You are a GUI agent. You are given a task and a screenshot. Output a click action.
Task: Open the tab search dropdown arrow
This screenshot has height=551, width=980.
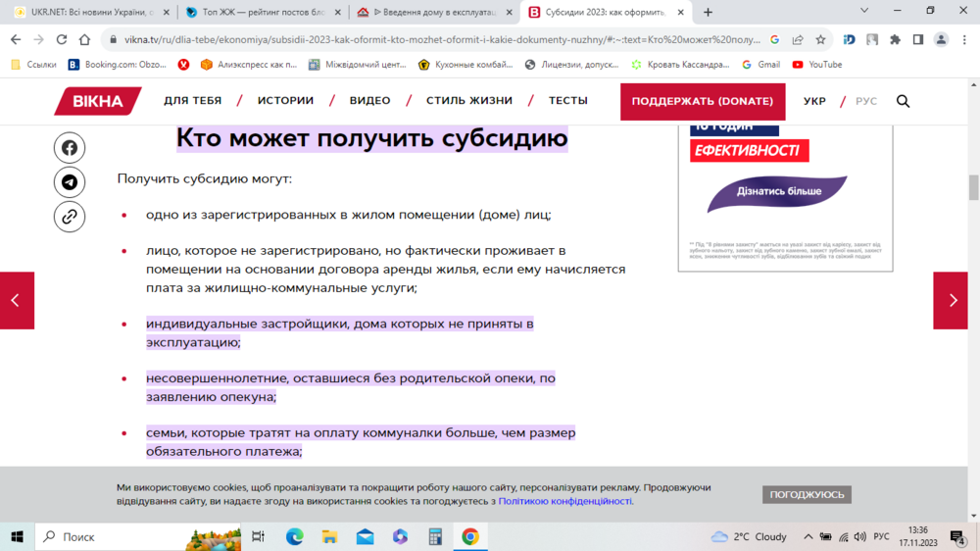point(864,11)
